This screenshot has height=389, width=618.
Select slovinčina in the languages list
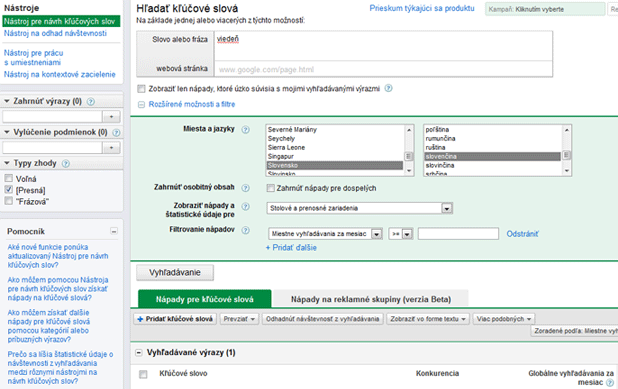[493, 166]
